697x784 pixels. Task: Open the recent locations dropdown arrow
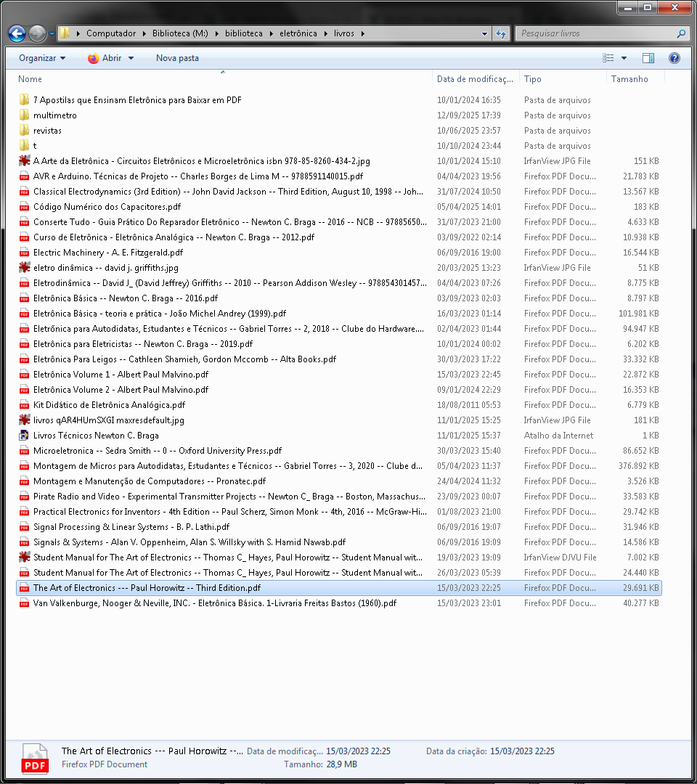(52, 34)
